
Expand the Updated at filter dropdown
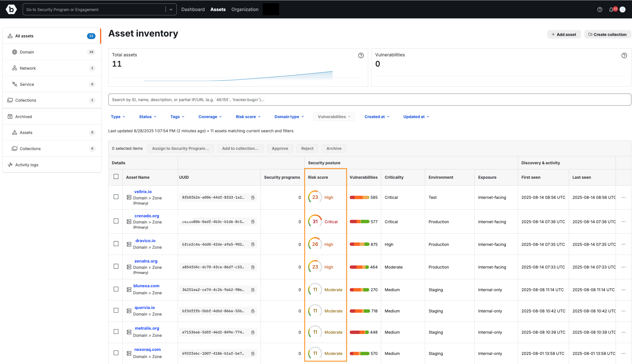click(416, 117)
